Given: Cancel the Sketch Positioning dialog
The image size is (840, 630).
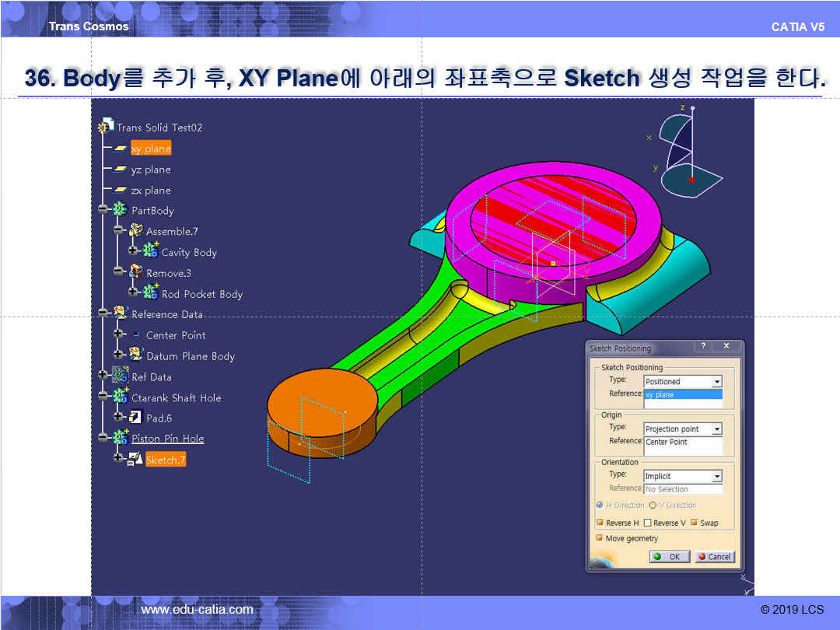Looking at the screenshot, I should tap(714, 557).
